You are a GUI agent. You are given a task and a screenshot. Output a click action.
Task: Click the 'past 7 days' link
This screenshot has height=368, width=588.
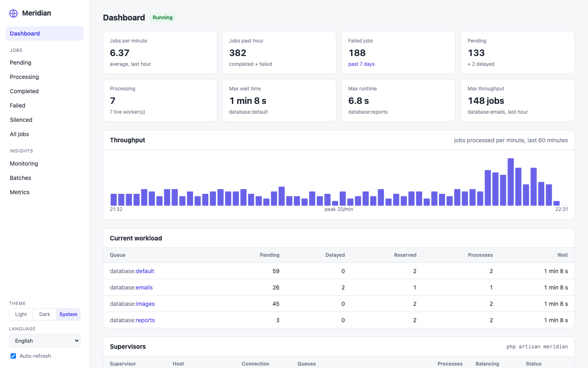(x=361, y=64)
